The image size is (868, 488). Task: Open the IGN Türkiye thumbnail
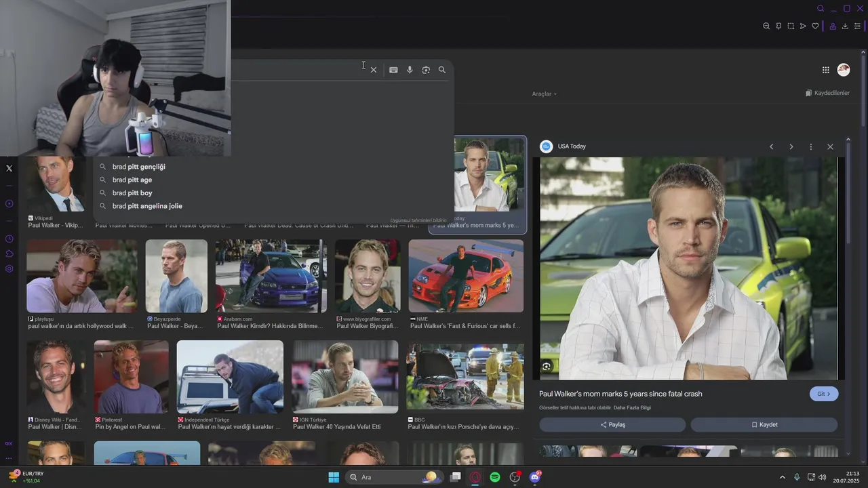click(344, 377)
